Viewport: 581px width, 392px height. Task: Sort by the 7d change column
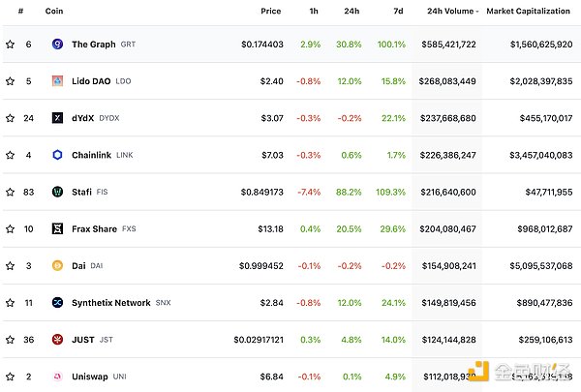[x=397, y=12]
